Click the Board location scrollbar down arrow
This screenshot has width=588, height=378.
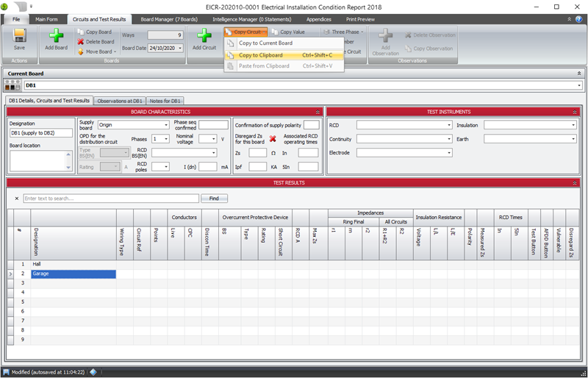click(68, 168)
